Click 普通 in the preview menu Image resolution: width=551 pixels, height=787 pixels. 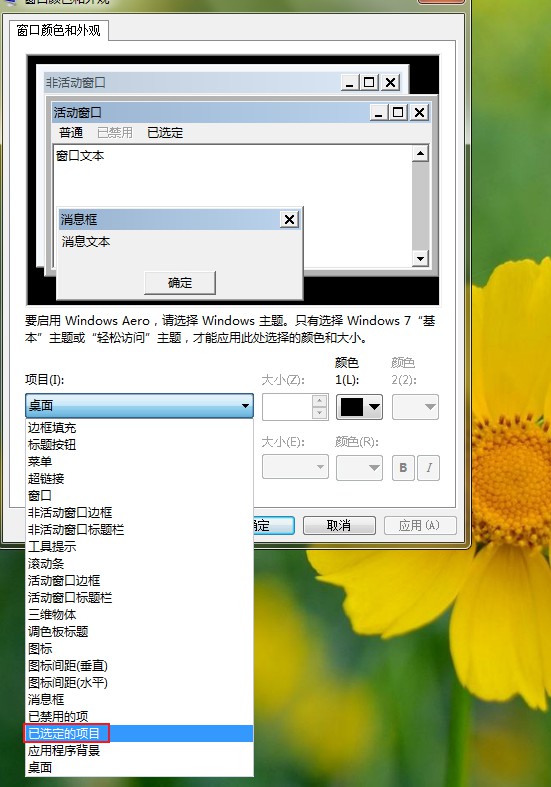pos(71,133)
